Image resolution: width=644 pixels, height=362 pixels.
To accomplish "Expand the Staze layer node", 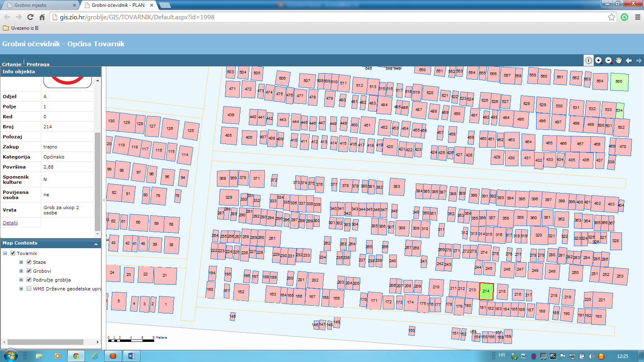I will point(21,262).
